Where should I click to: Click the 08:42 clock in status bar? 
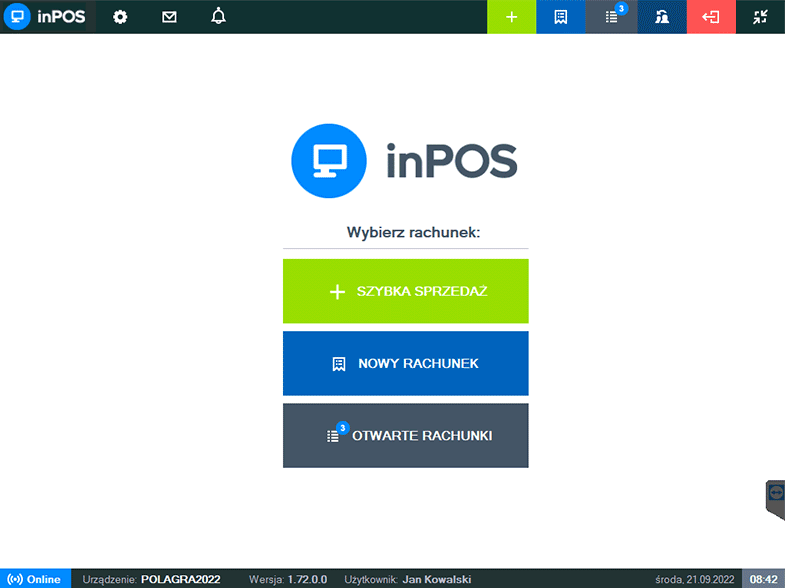(x=763, y=579)
